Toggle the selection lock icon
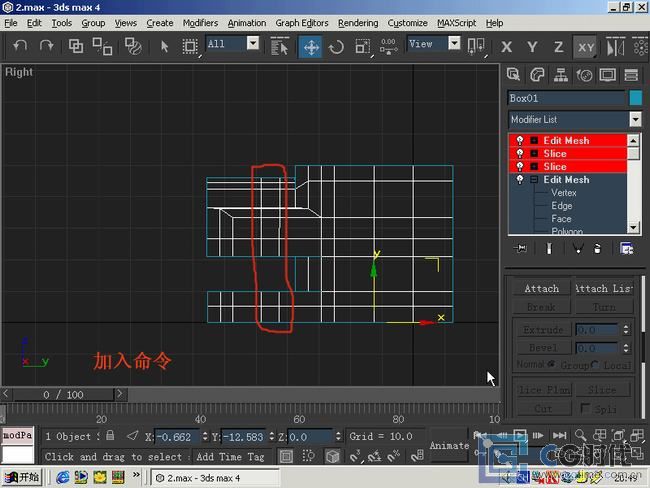Screen dimensions: 650x488 point(110,435)
